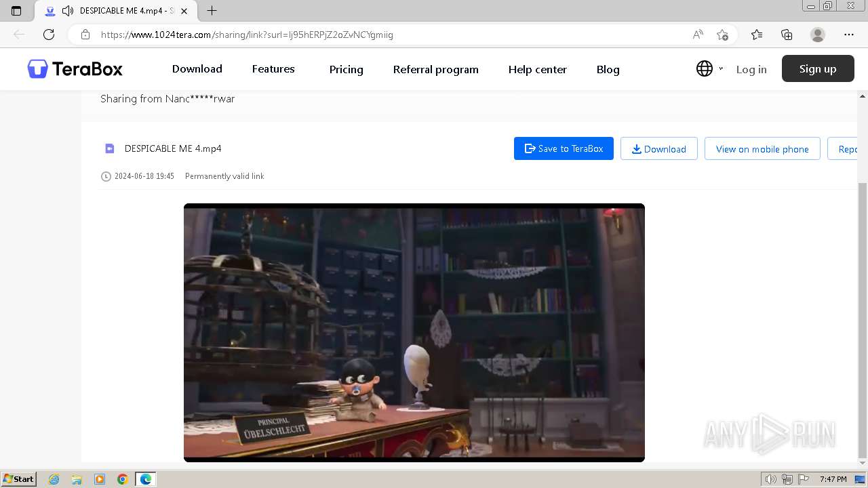
Task: Visit the Blog page
Action: click(x=608, y=69)
